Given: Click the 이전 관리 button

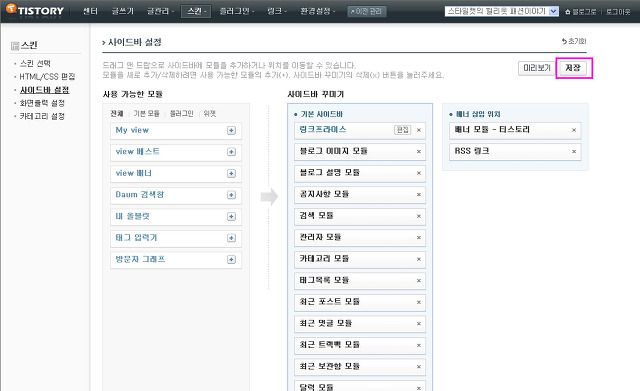Looking at the screenshot, I should point(367,11).
